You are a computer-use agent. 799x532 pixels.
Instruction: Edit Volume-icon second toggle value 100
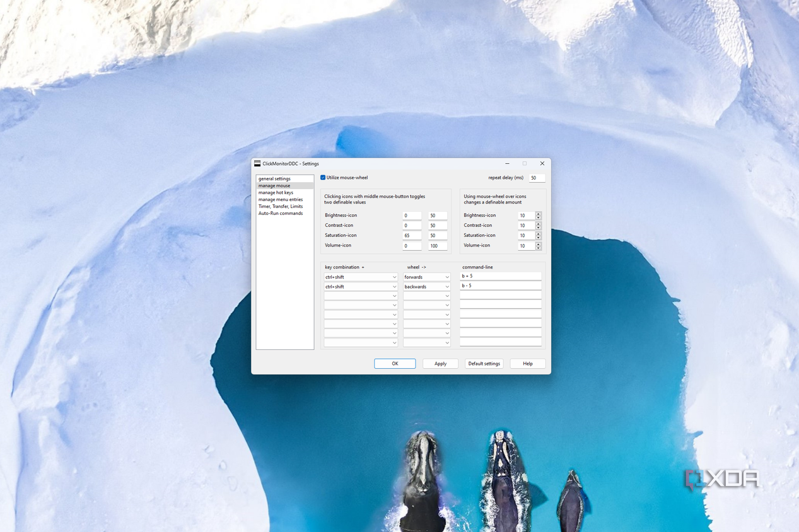[438, 246]
